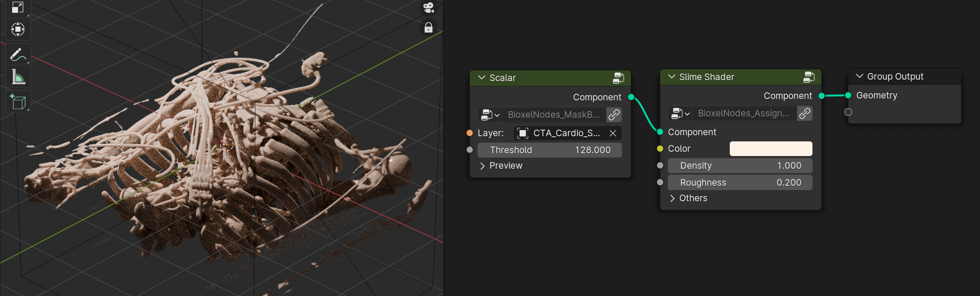The height and width of the screenshot is (296, 980).
Task: Open node group dropdown for BioxelNodes_Assign
Action: coord(680,113)
